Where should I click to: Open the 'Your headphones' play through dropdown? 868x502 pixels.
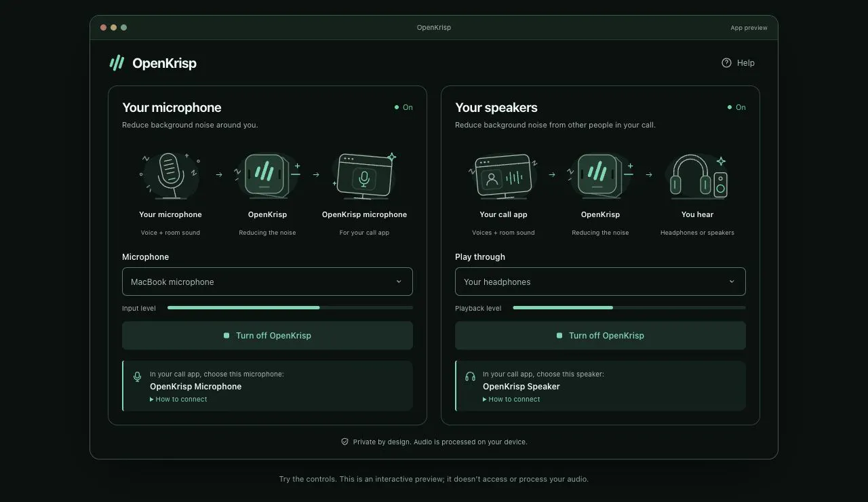pos(600,282)
